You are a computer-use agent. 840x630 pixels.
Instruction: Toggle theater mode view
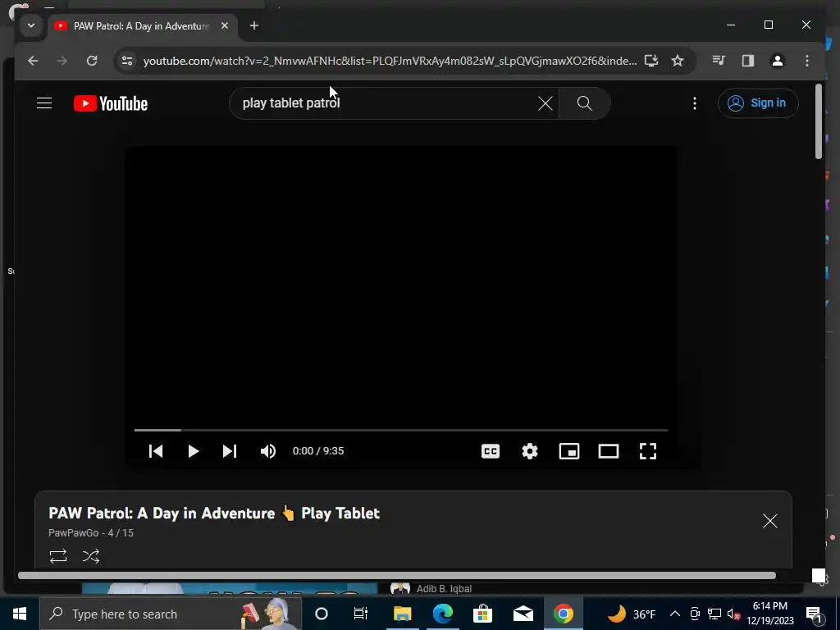tap(609, 451)
